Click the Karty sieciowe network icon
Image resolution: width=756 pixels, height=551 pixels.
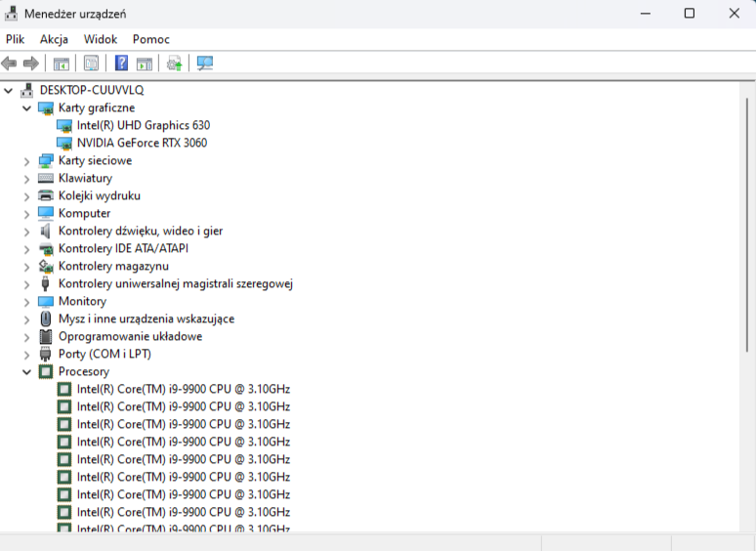pyautogui.click(x=46, y=160)
